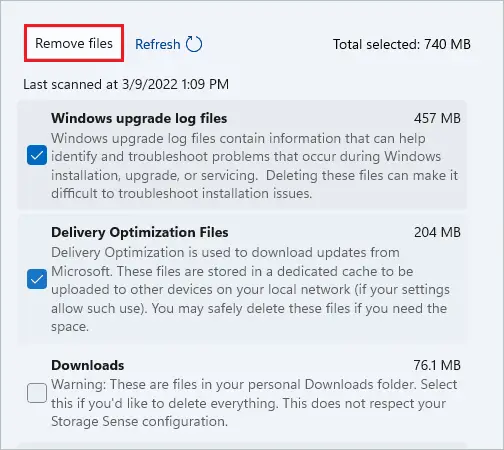Viewport: 504px width, 450px height.
Task: Click the Refresh link text
Action: coord(158,44)
